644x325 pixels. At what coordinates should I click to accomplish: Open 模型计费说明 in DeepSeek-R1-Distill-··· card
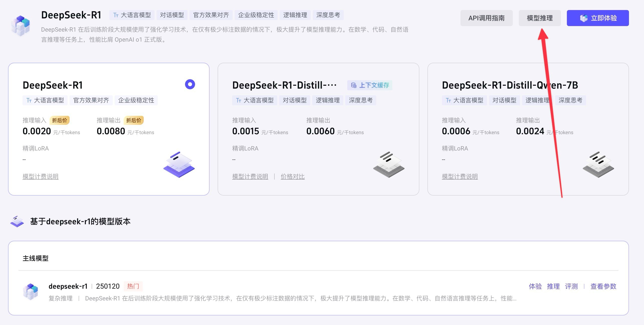[250, 177]
